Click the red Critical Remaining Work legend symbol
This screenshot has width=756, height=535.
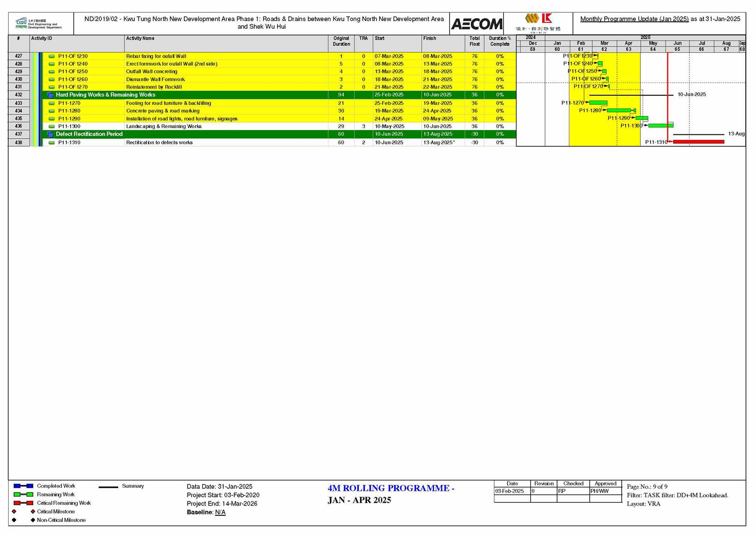tap(23, 503)
